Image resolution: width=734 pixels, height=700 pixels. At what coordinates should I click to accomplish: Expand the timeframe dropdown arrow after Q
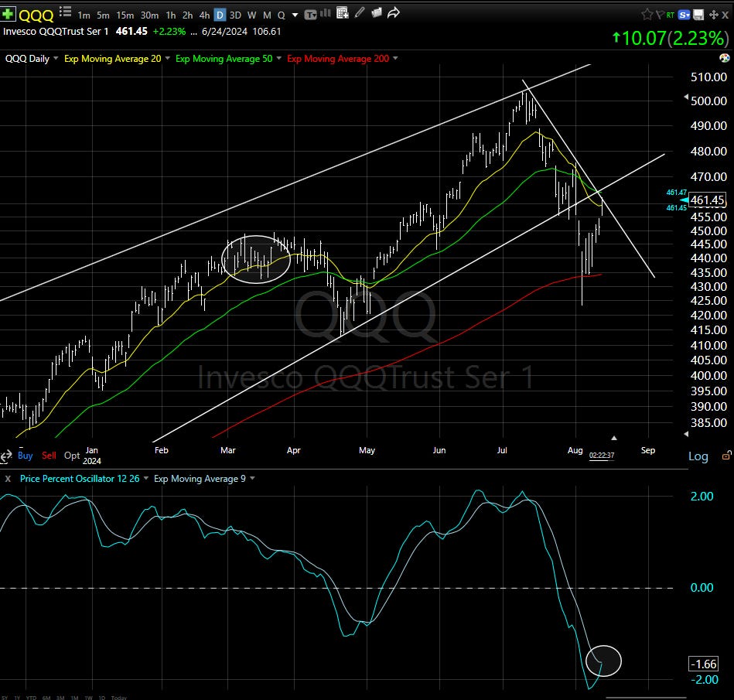(295, 15)
